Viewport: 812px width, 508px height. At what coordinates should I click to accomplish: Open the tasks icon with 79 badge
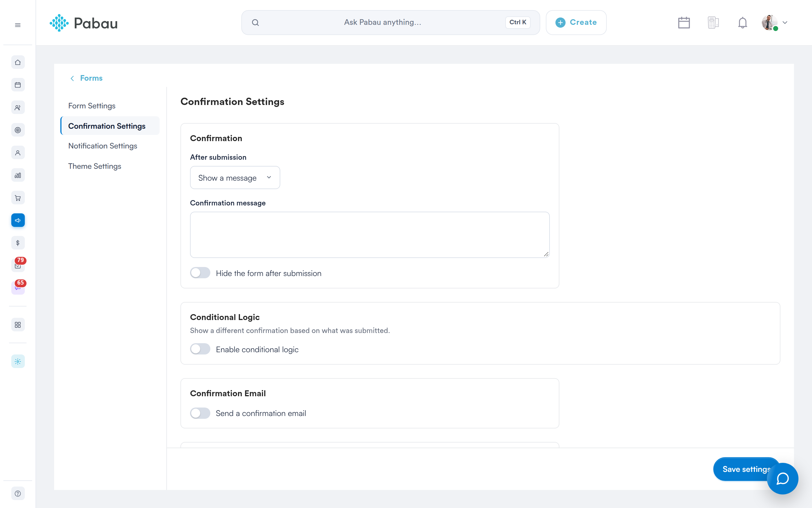18,265
